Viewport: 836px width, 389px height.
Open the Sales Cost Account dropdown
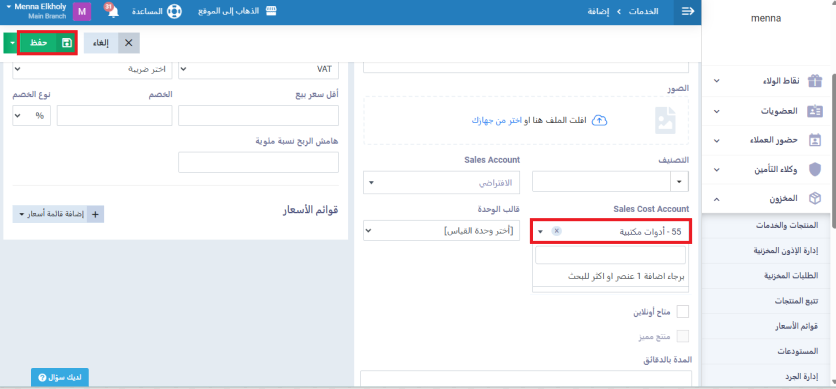coord(610,231)
